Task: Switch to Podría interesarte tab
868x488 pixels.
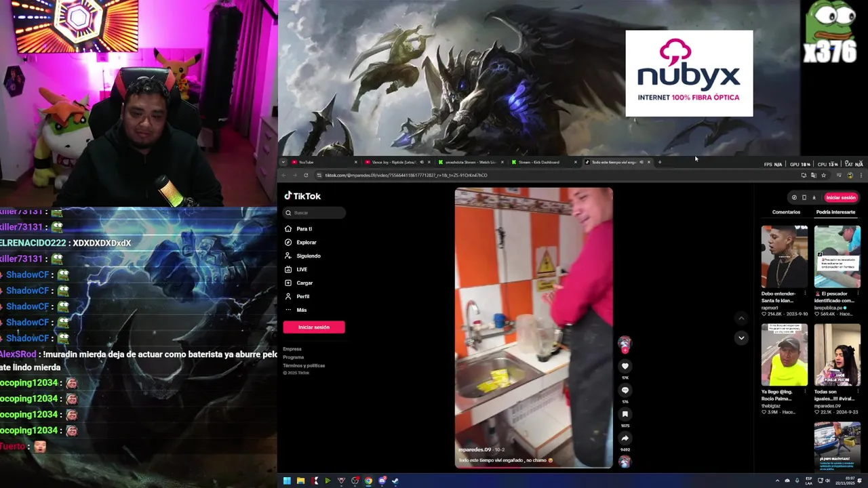Action: [835, 212]
